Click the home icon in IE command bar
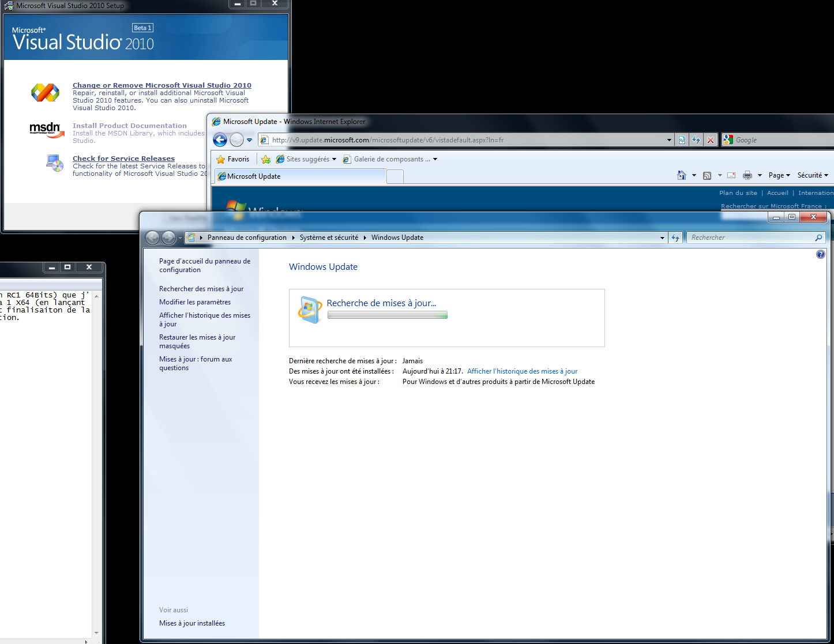 tap(681, 175)
